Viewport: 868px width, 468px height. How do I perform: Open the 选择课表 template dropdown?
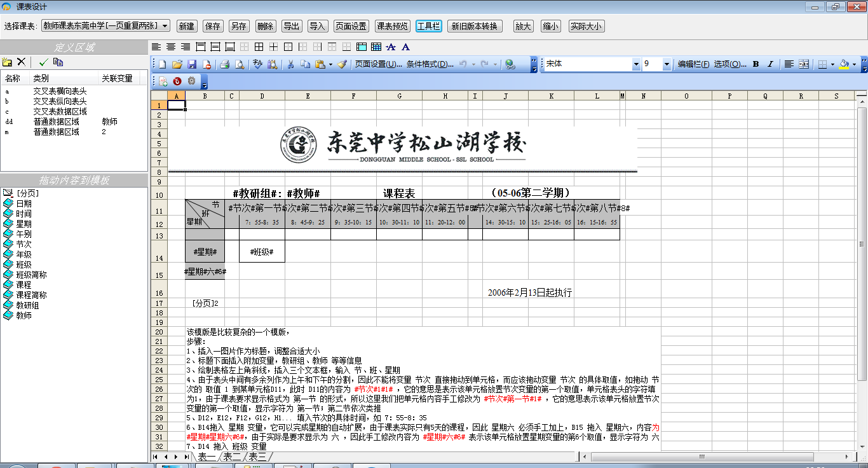click(165, 26)
